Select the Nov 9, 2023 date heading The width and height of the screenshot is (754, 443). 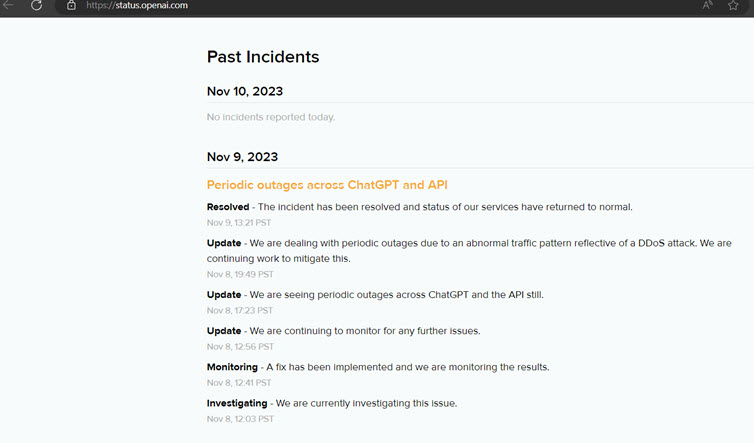pos(242,157)
